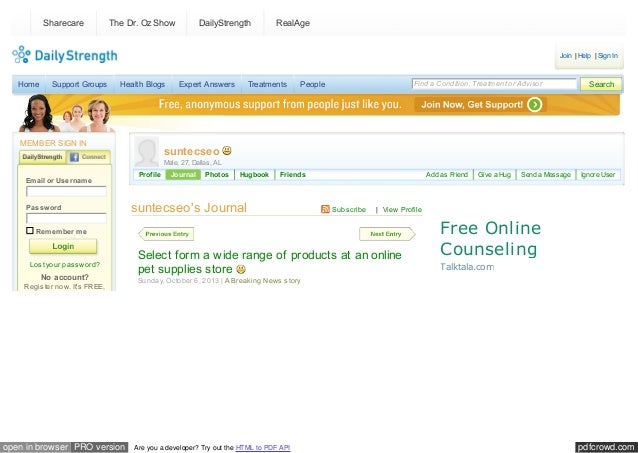This screenshot has height=453, width=638.
Task: Click suntecseo's profile avatar placeholder
Action: (146, 151)
